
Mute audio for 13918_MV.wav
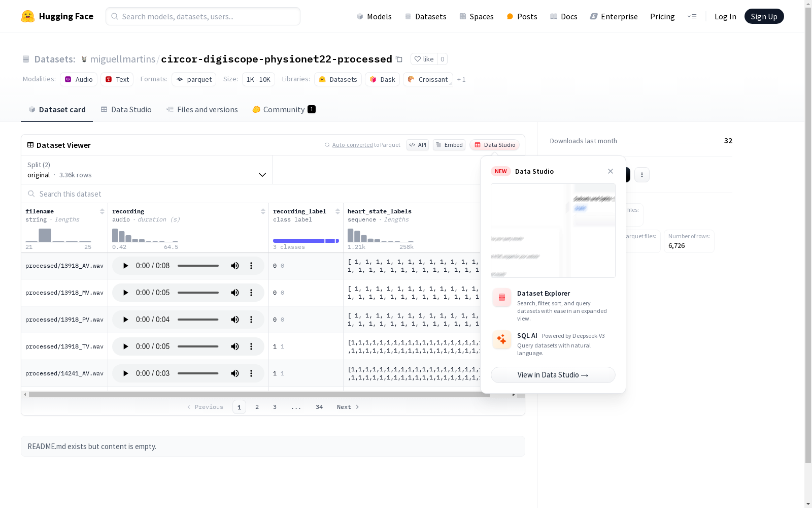tap(235, 293)
